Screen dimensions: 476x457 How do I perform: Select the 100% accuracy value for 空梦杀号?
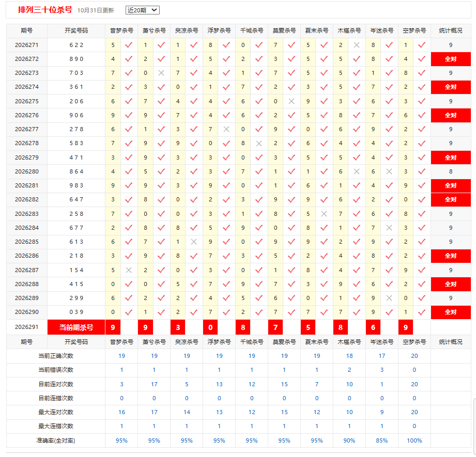point(414,440)
